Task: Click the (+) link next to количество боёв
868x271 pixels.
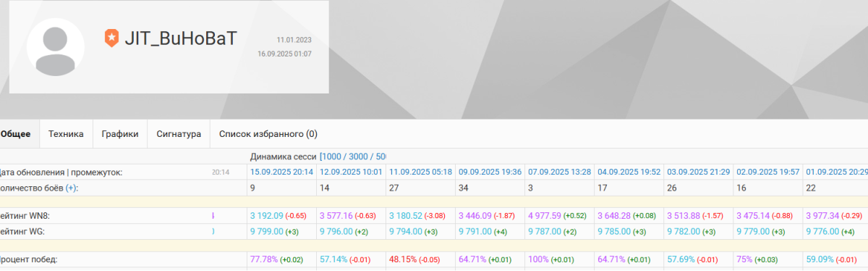Action: 72,188
